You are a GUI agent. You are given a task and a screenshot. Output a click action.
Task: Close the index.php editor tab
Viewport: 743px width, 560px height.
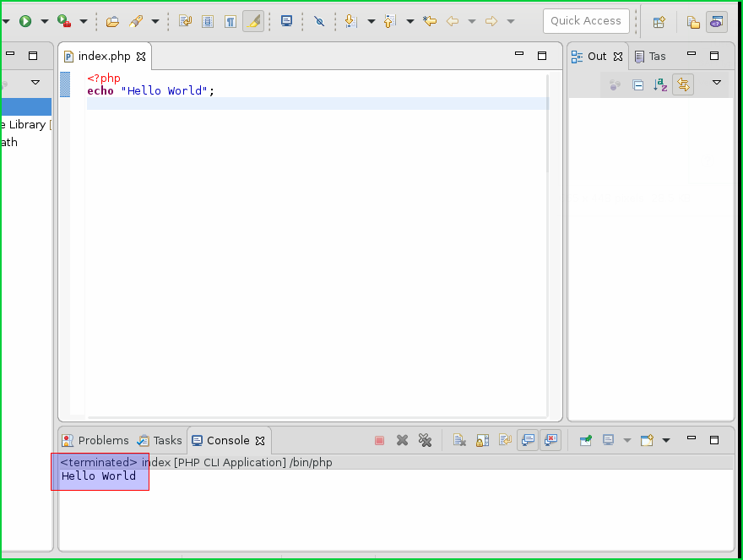coord(141,57)
